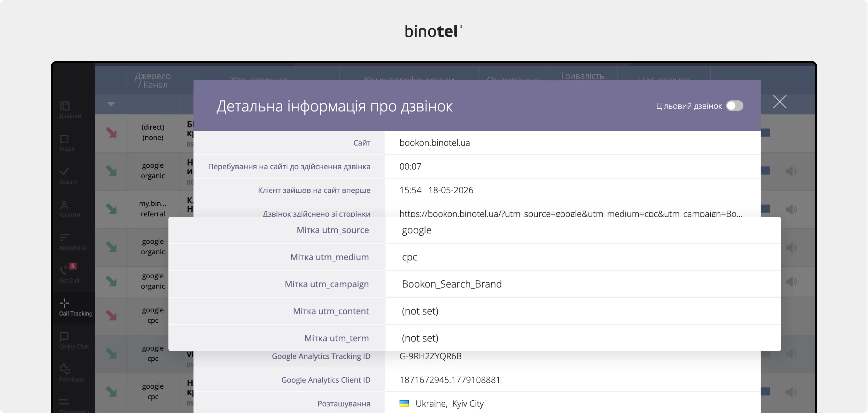Toggle the Цільовий дзвінок switch

(x=734, y=106)
